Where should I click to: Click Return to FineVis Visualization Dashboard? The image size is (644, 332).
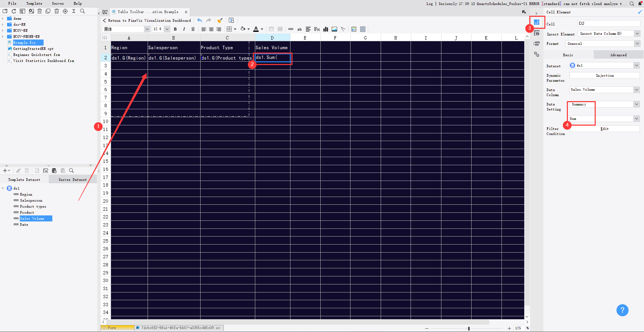(148, 20)
